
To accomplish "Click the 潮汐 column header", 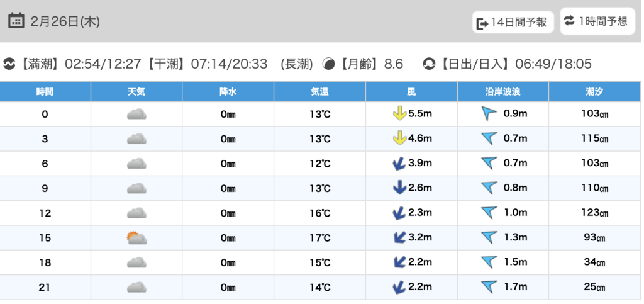I will coord(594,92).
